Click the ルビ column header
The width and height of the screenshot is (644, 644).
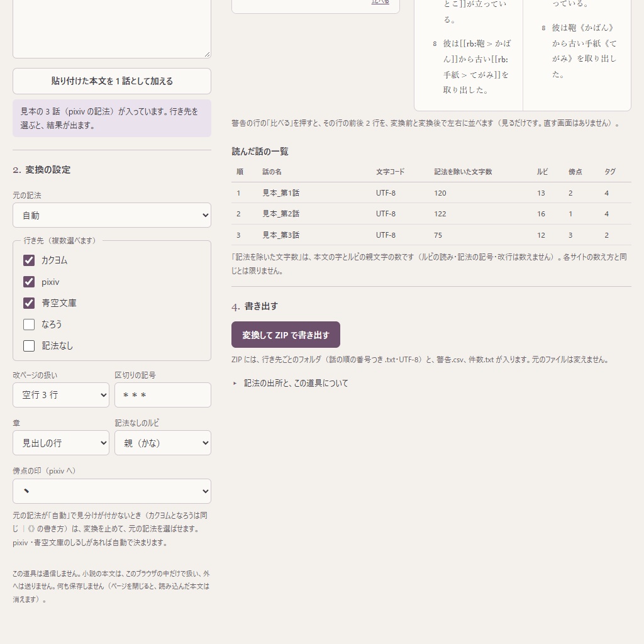coord(543,172)
